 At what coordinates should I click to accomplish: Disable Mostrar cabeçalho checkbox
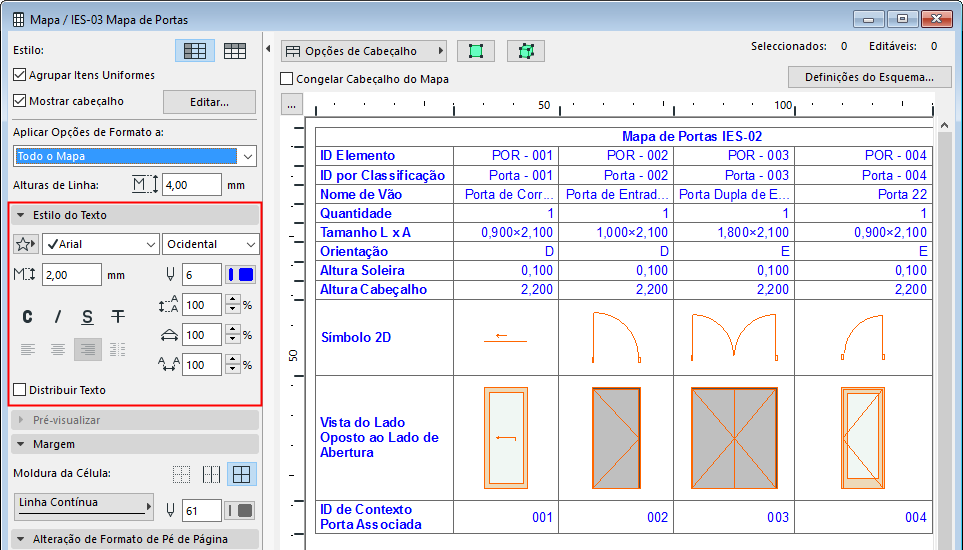[20, 101]
